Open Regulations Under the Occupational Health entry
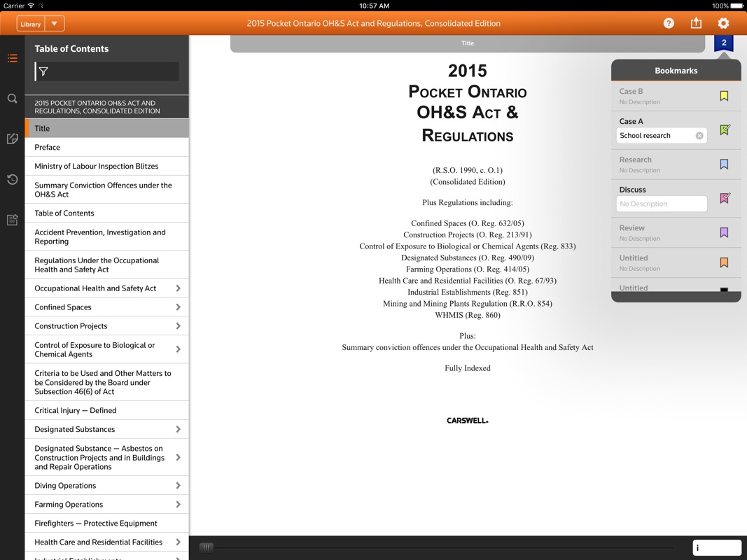 106,265
